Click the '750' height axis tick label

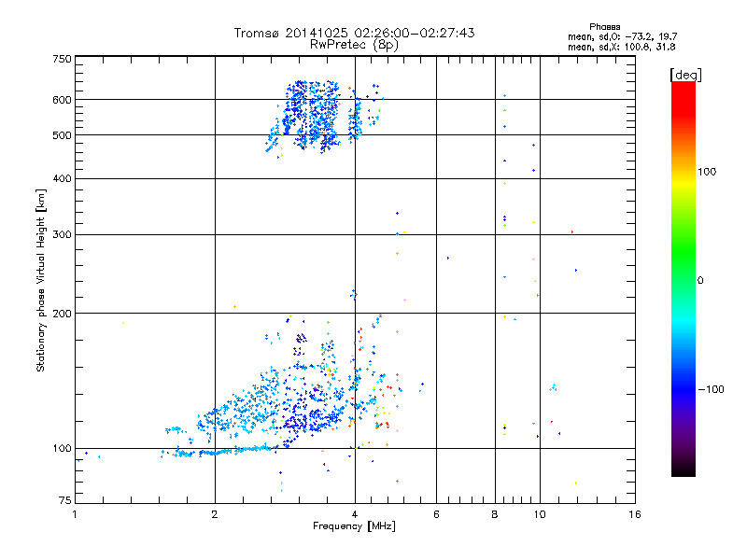62,59
